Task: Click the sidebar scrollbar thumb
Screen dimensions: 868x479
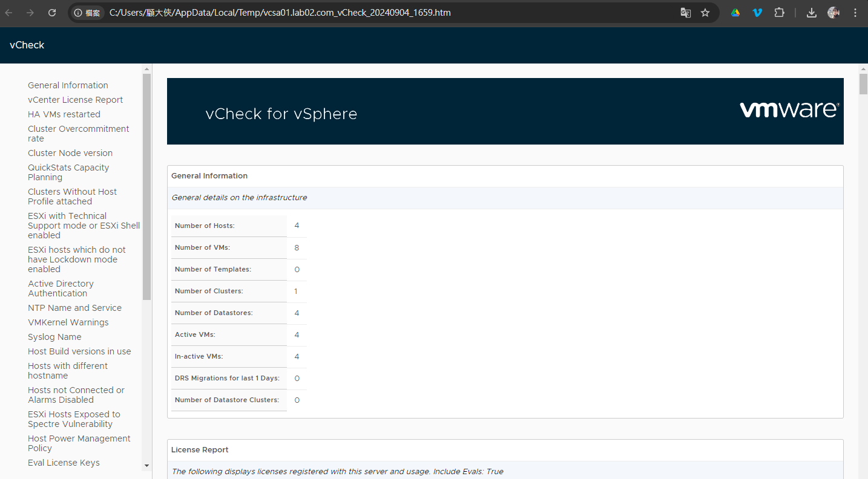Action: point(147,187)
